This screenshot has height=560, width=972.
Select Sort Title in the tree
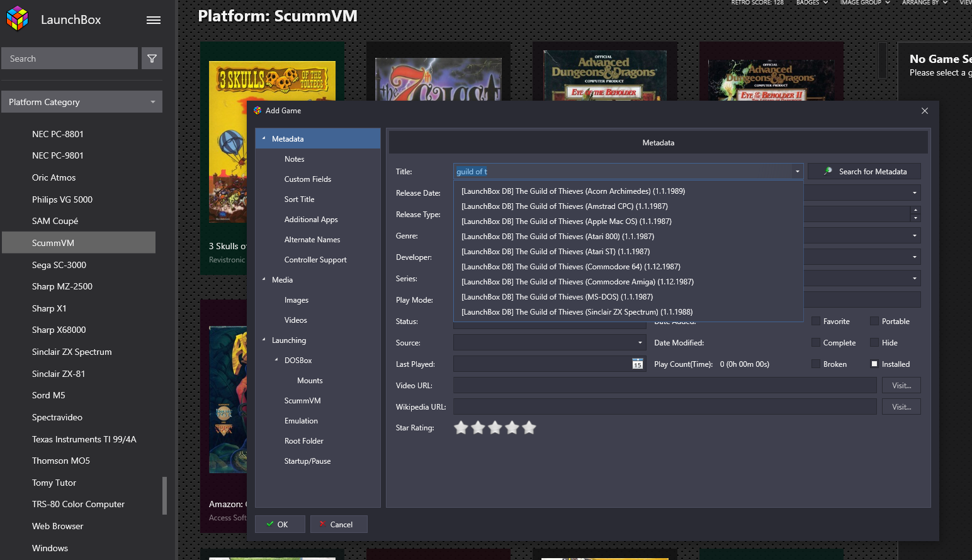click(x=299, y=199)
